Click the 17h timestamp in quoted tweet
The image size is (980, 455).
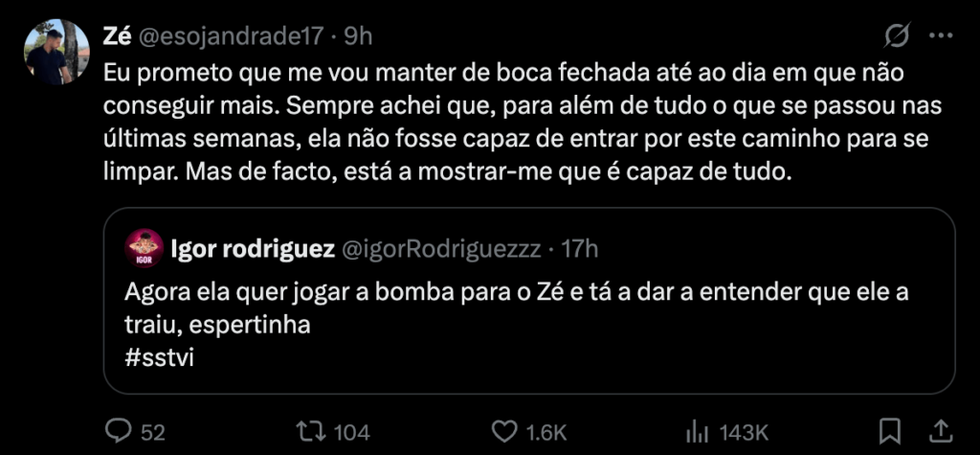coord(579,250)
